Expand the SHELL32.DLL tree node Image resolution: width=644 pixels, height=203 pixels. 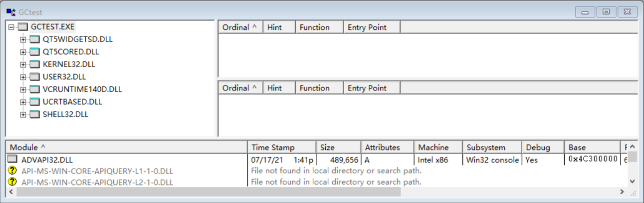(x=23, y=114)
